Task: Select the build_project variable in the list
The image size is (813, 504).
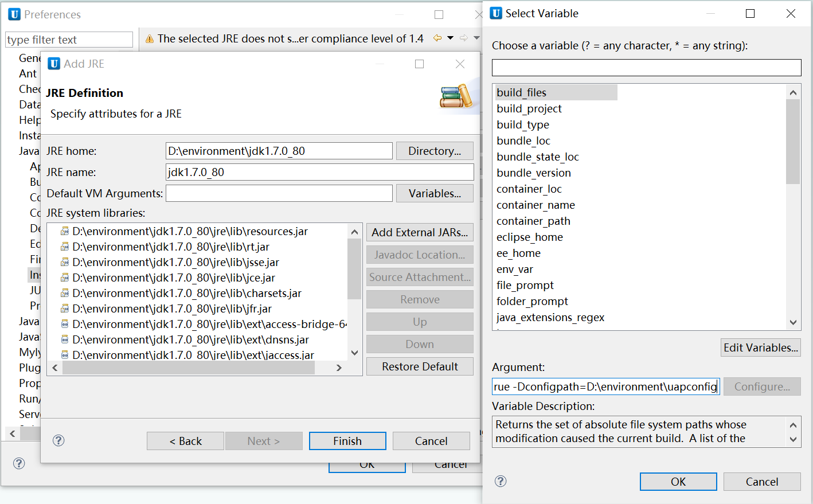Action: (x=529, y=108)
